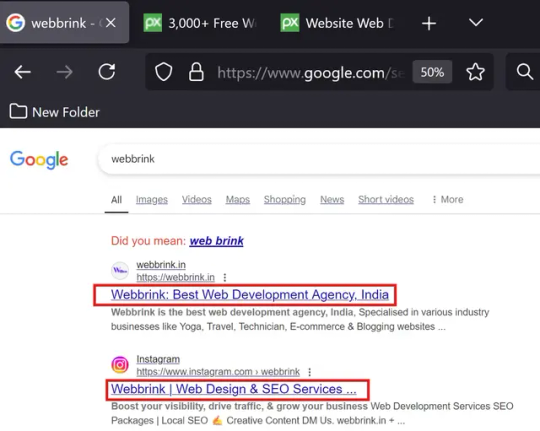Click the padlock site security icon
The image size is (540, 431).
196,72
